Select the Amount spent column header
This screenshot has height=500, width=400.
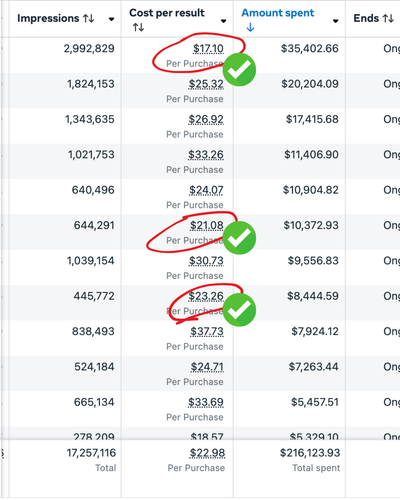pyautogui.click(x=278, y=13)
